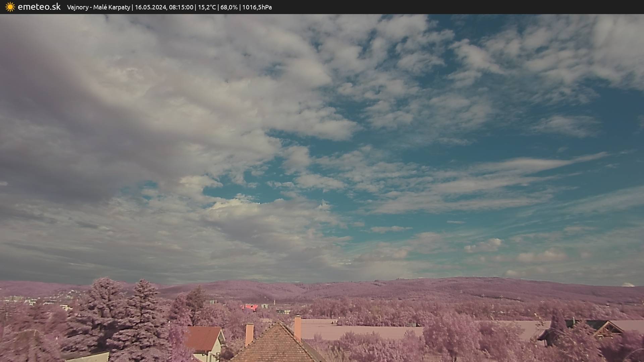Click the emeteo.sk site name

pos(39,7)
